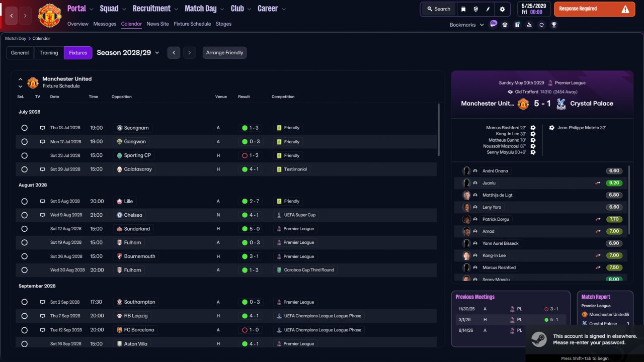
Task: Click the date and time display 5/25/2029
Action: (533, 9)
